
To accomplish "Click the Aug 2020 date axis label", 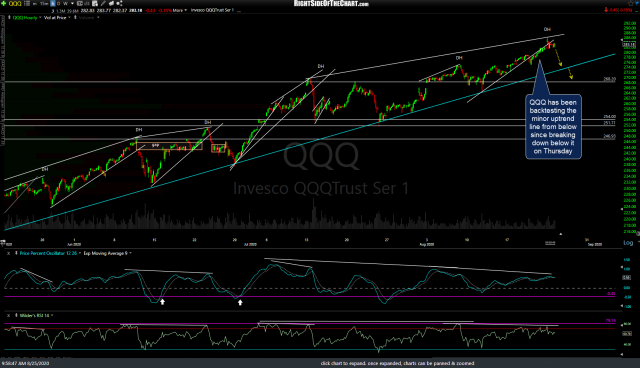I will point(427,244).
